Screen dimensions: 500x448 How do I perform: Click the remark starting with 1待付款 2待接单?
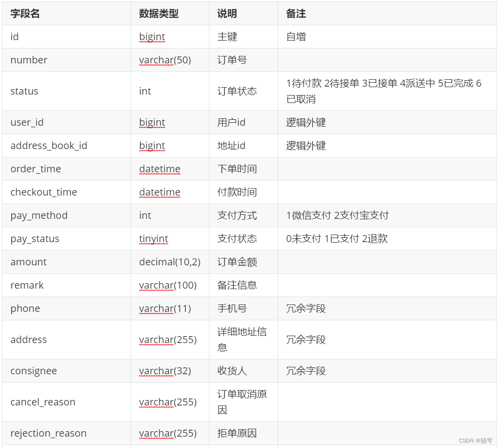click(x=384, y=91)
